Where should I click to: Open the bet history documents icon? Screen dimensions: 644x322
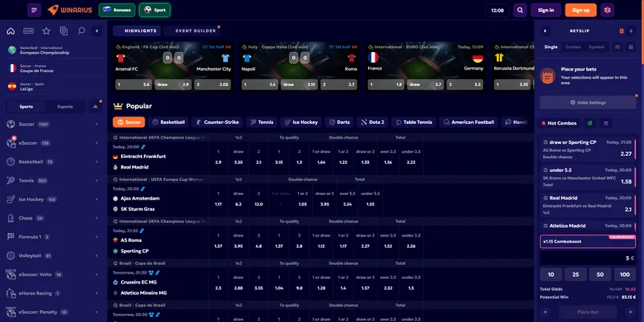click(x=64, y=31)
